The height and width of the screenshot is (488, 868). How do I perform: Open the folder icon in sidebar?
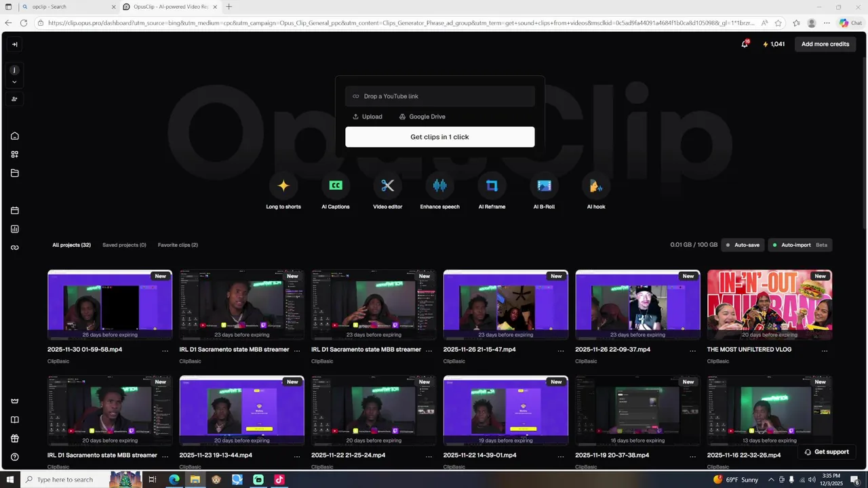coord(15,173)
